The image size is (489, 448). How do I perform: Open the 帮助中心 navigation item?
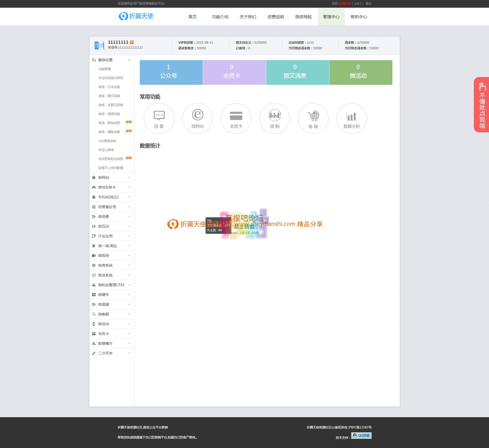359,17
